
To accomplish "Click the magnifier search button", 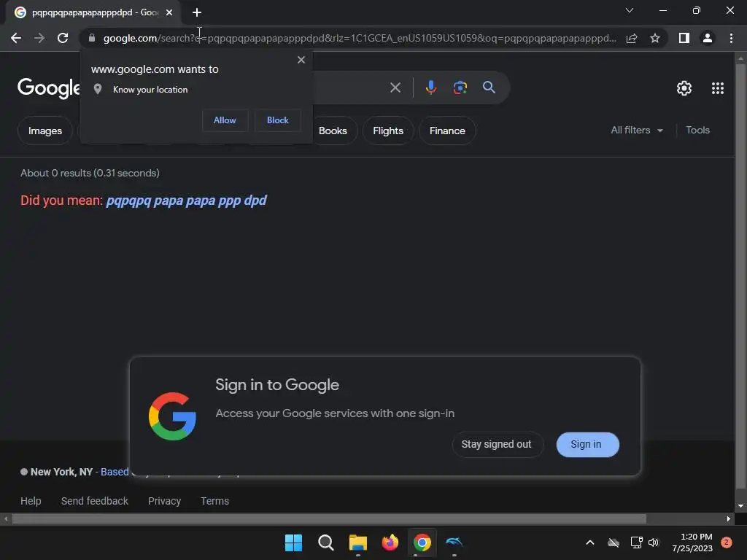I will coord(489,87).
